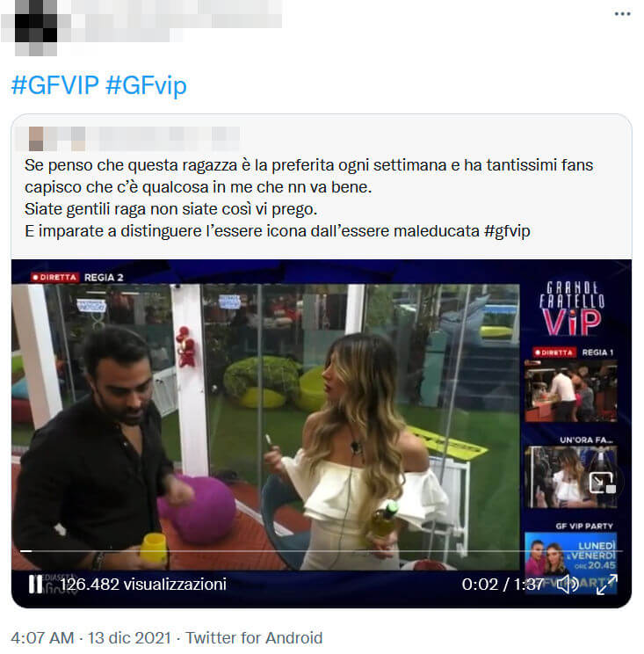
Task: Click the Twitter for Android source link
Action: click(x=254, y=637)
